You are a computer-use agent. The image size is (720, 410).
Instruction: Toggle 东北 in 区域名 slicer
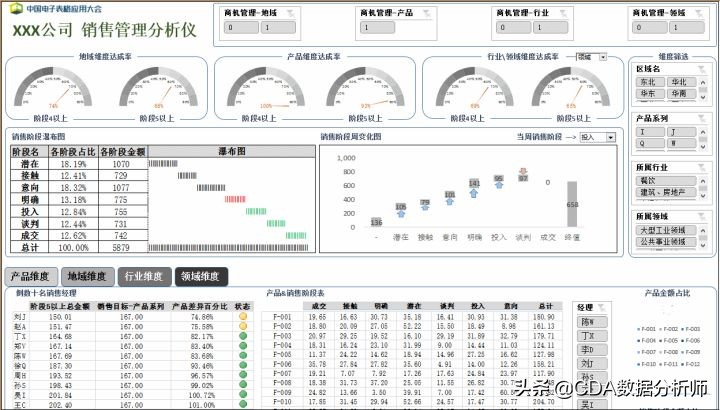click(x=650, y=82)
